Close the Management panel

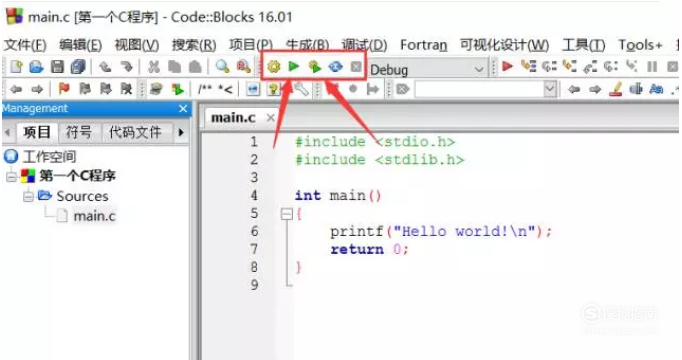point(183,109)
